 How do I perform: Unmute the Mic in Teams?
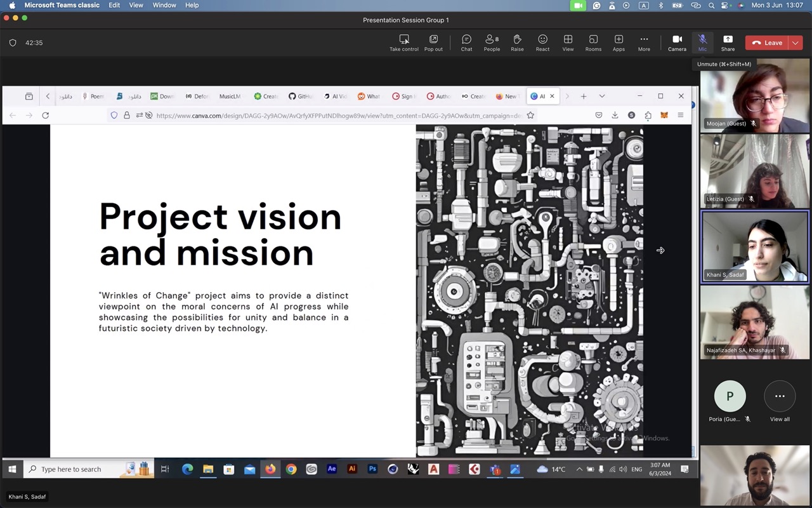coord(702,43)
